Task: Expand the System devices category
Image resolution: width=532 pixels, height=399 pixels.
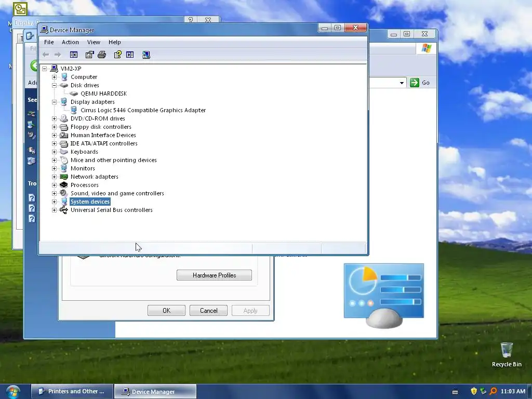Action: click(x=54, y=202)
